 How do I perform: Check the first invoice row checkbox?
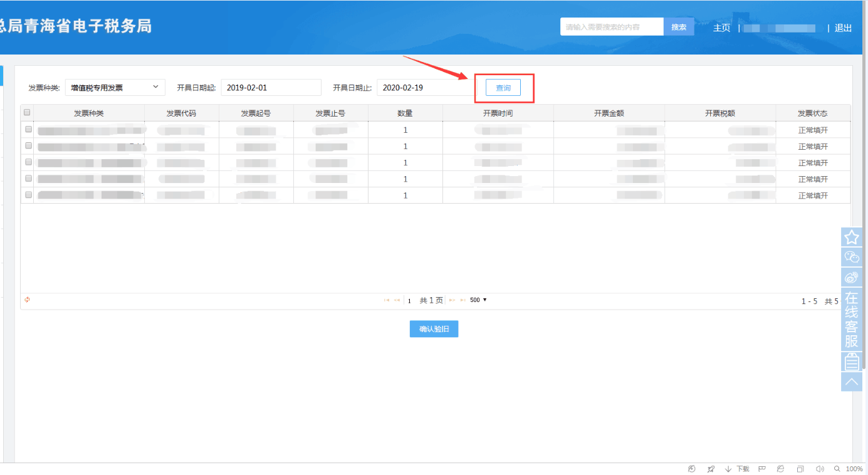coord(28,129)
